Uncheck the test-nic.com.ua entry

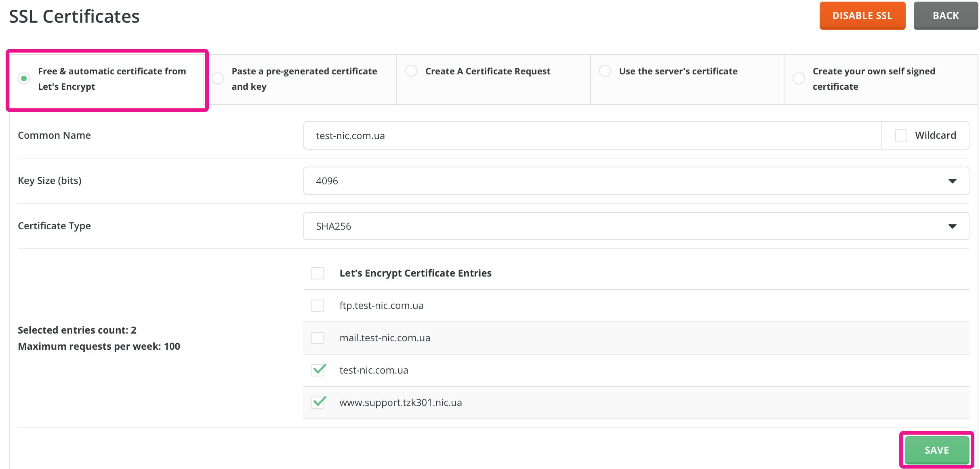click(x=318, y=370)
